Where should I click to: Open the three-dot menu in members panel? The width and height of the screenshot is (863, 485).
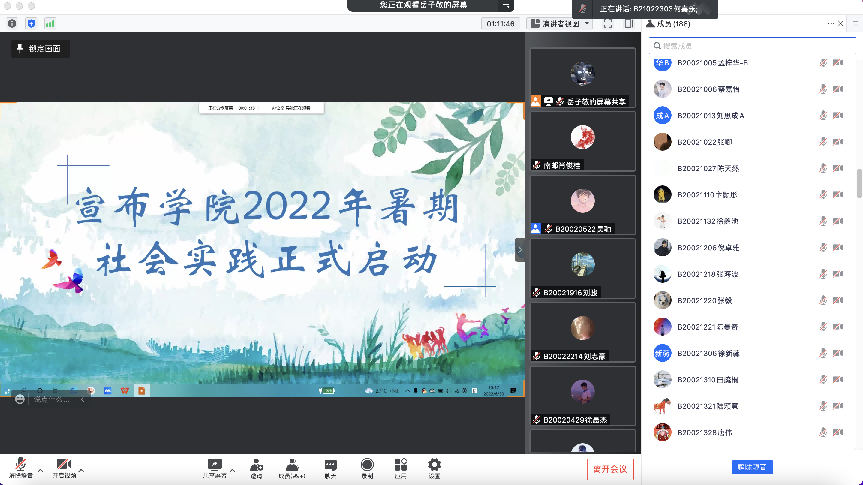pyautogui.click(x=829, y=23)
